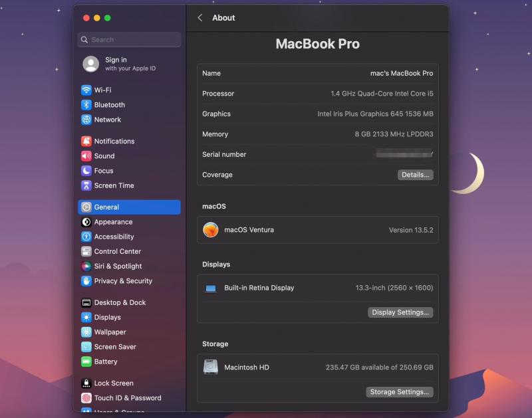Select Control Center label in sidebar

118,251
